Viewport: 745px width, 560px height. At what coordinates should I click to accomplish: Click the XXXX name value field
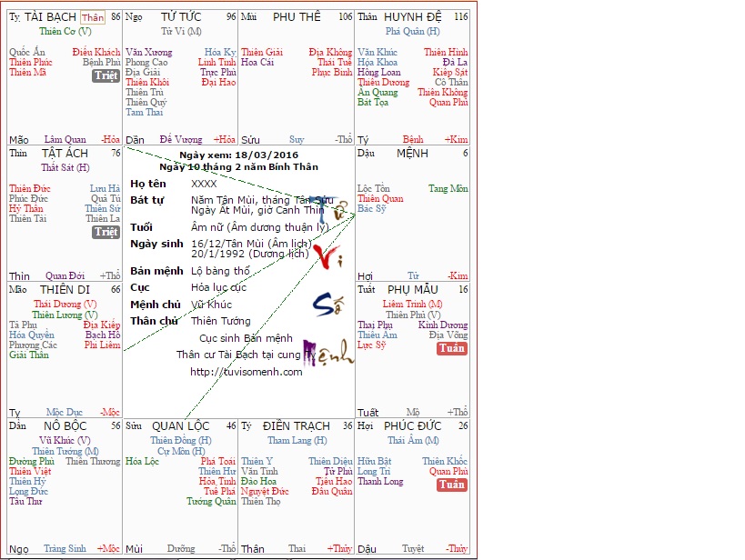(x=204, y=184)
